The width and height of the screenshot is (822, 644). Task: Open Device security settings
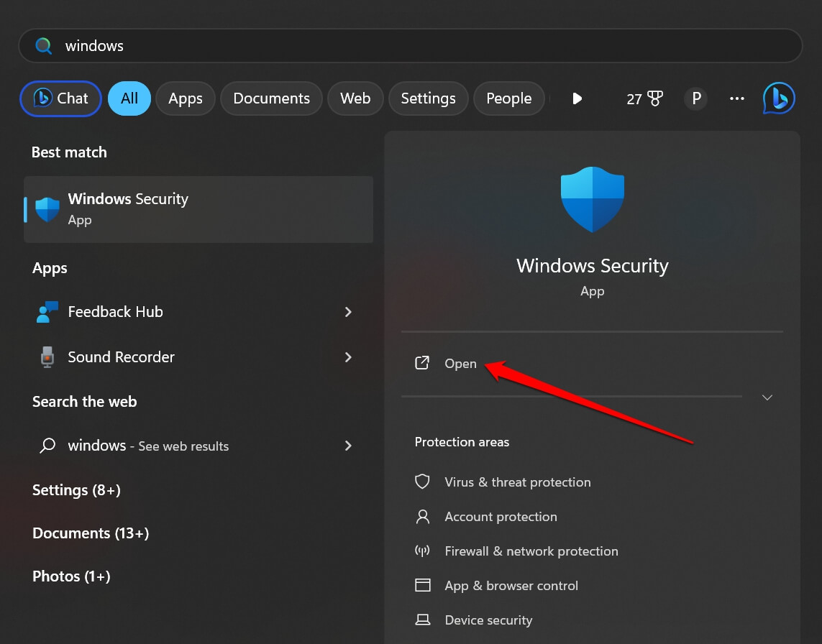coord(488,620)
